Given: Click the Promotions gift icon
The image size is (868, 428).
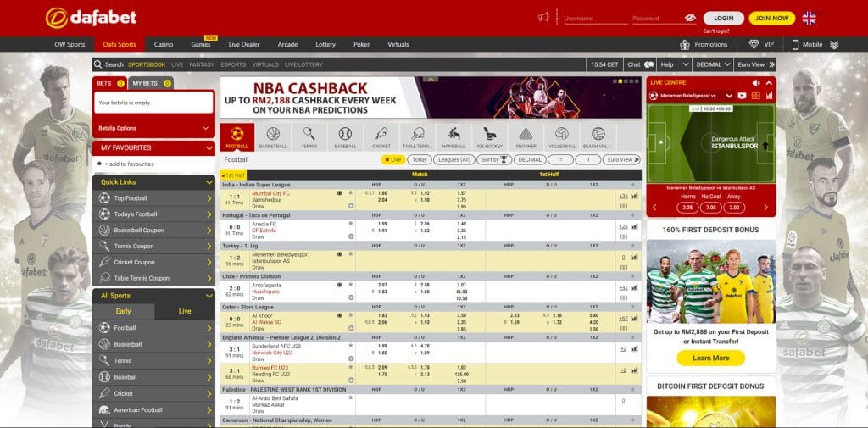Looking at the screenshot, I should coord(685,44).
